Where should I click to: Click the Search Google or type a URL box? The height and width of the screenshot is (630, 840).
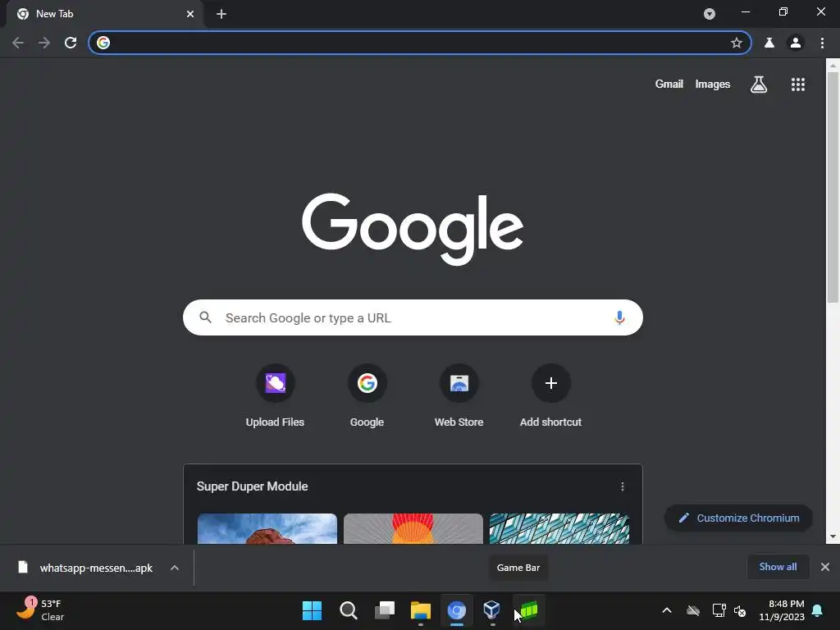(413, 317)
